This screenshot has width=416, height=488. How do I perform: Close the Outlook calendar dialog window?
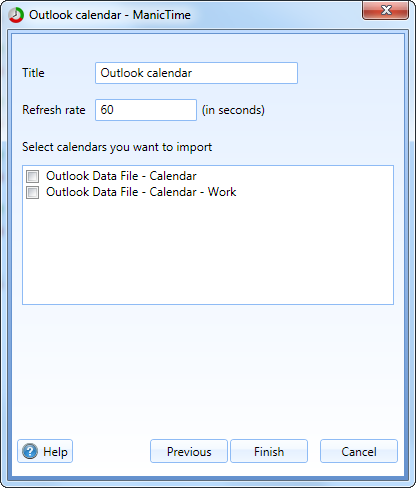point(385,11)
